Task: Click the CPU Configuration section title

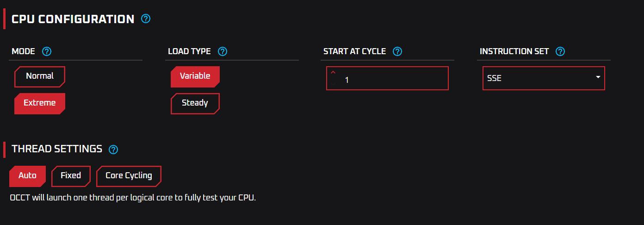Action: [x=73, y=19]
